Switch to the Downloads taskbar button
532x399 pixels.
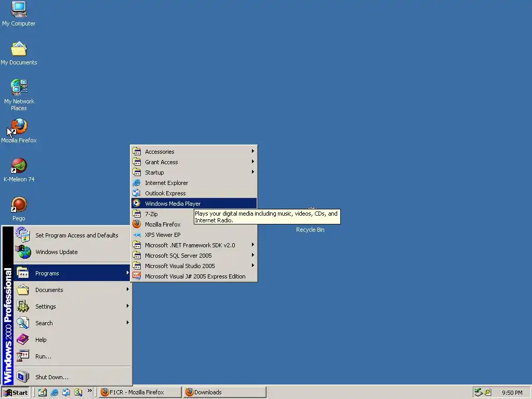click(x=224, y=392)
